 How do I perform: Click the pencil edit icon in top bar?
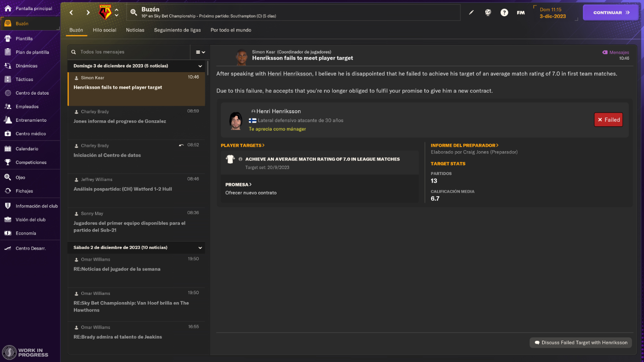click(471, 12)
